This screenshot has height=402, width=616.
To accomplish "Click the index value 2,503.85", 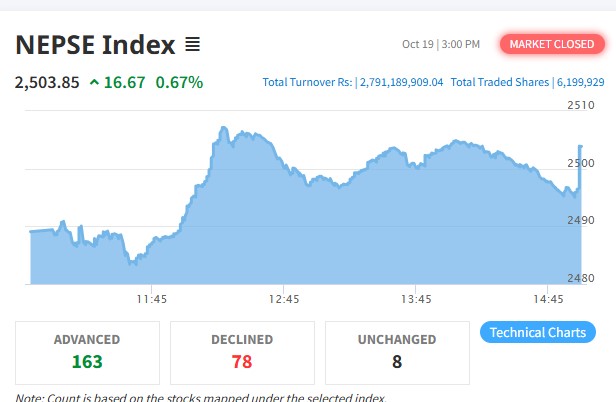I will (x=47, y=82).
